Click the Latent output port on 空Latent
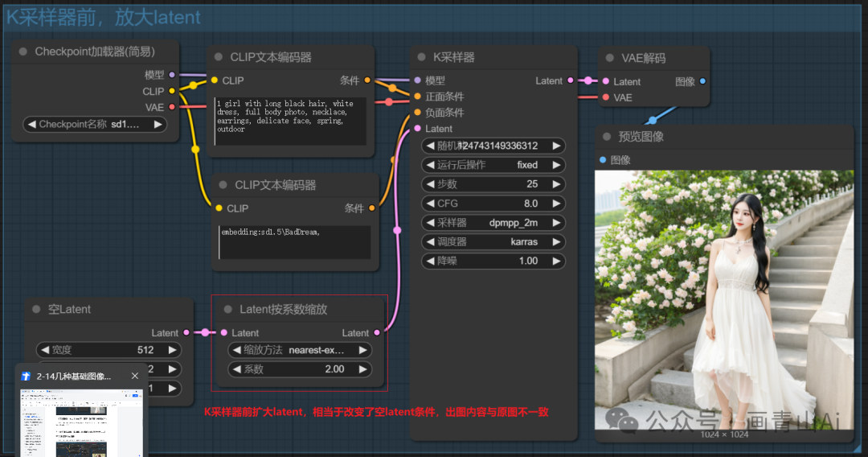The width and height of the screenshot is (868, 457). [x=186, y=332]
